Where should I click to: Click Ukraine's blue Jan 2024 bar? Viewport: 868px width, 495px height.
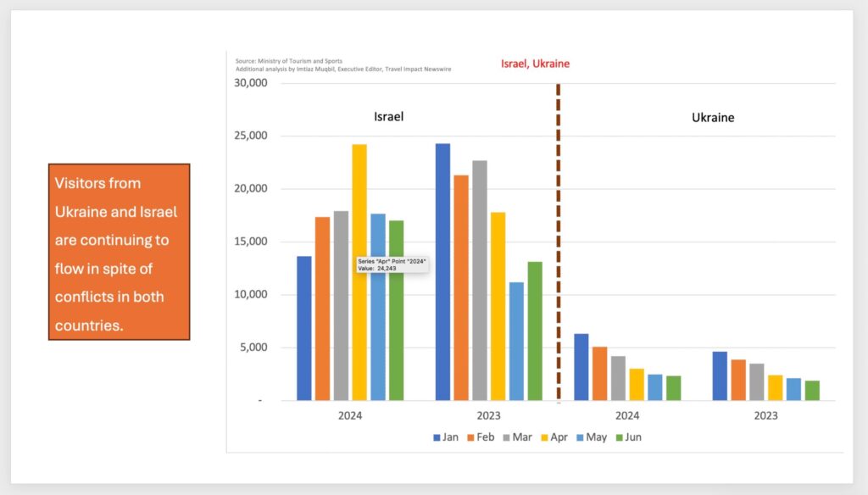(581, 366)
